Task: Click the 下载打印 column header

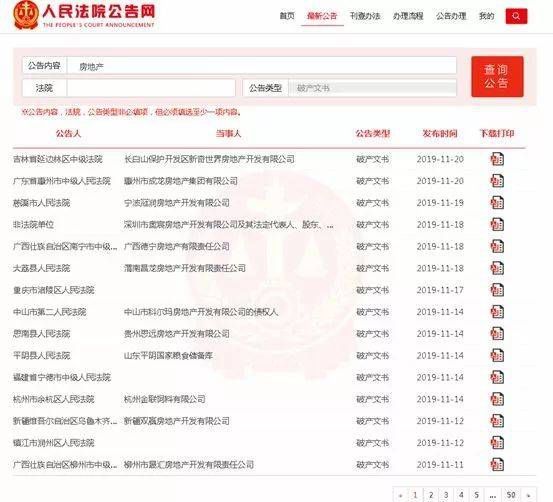Action: pos(497,133)
